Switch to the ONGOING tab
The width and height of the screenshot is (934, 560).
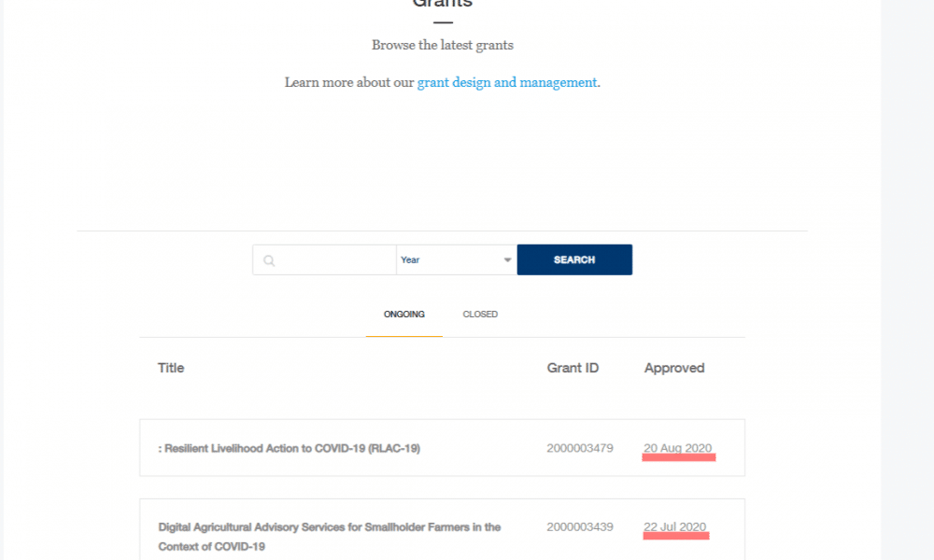pyautogui.click(x=403, y=315)
